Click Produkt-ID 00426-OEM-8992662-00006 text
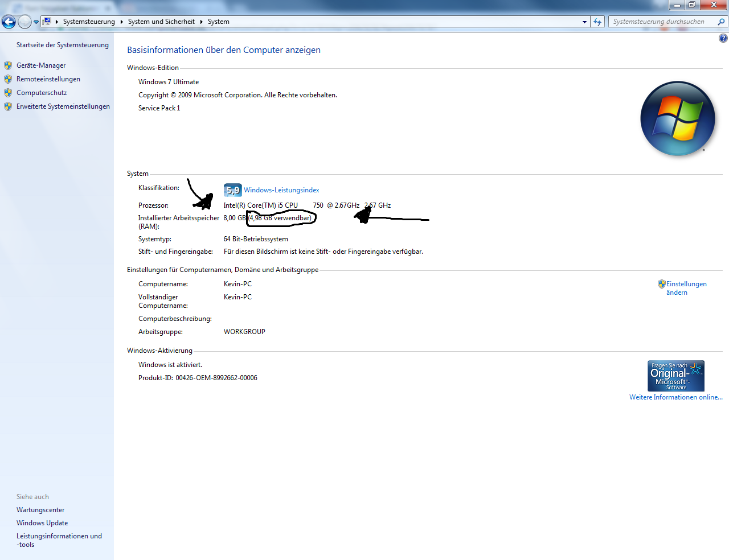The width and height of the screenshot is (729, 560). tap(198, 378)
